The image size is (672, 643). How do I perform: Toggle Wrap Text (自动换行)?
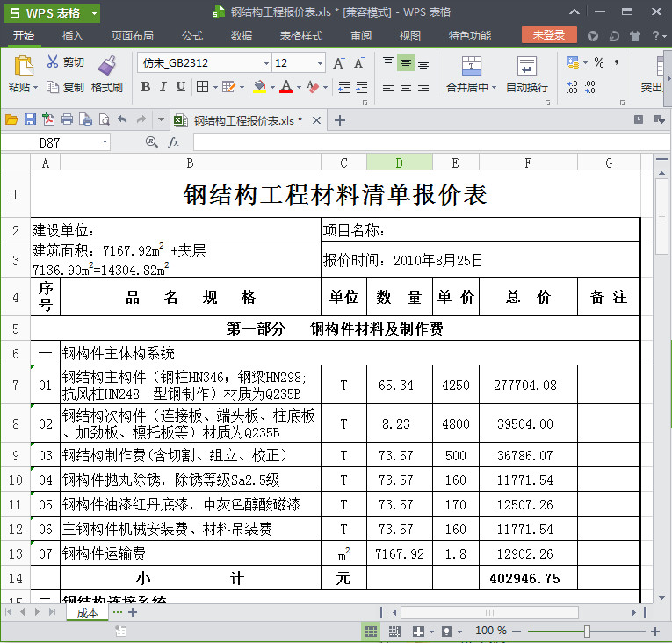(527, 74)
